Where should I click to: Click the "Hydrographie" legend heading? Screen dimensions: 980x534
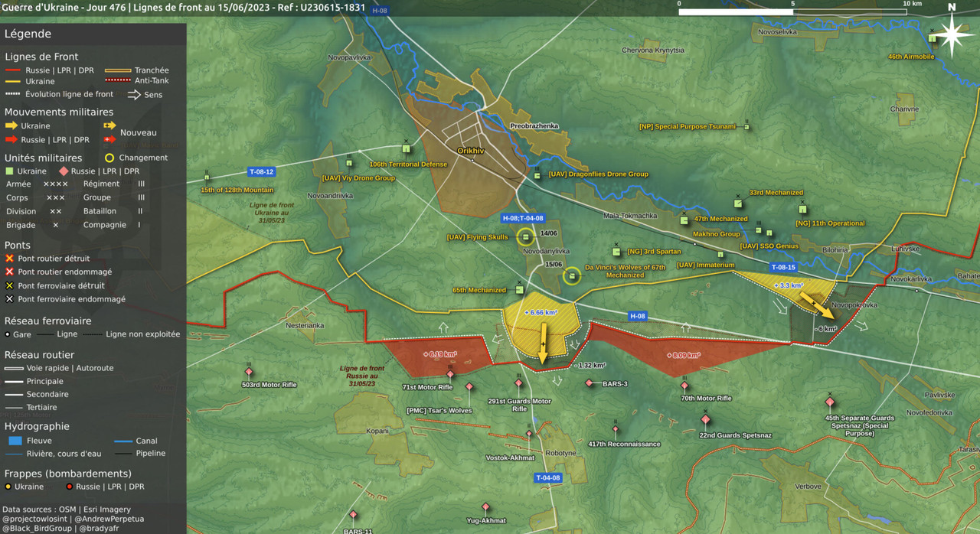[x=37, y=427]
